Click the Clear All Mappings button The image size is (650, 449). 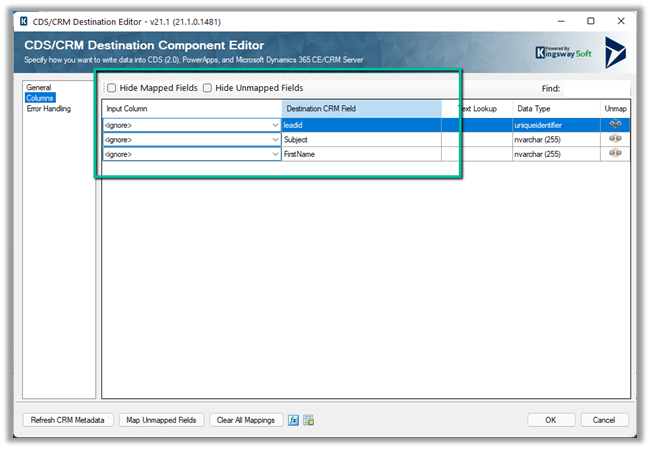coord(248,420)
